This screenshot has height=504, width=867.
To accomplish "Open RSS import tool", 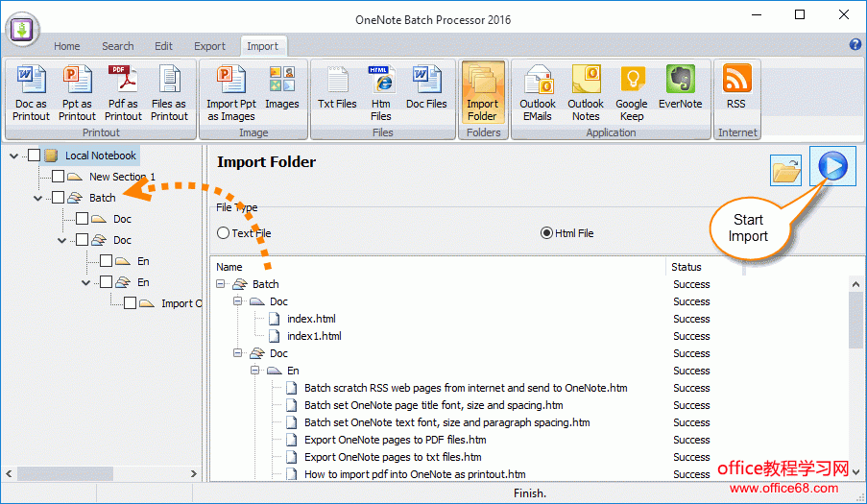I will (x=736, y=88).
